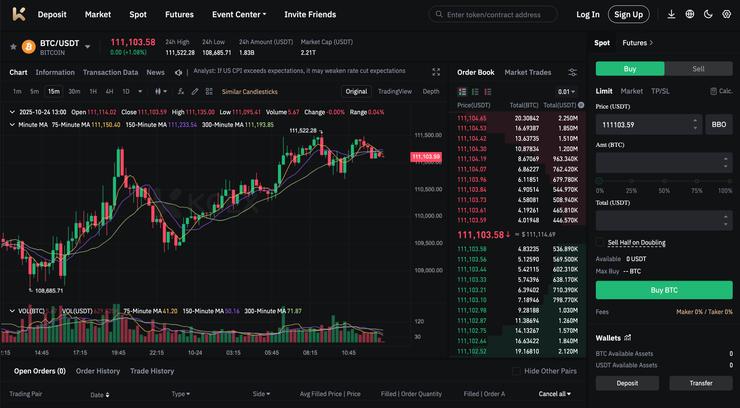Set amount slider to 100%
The height and width of the screenshot is (408, 740).
pyautogui.click(x=729, y=181)
